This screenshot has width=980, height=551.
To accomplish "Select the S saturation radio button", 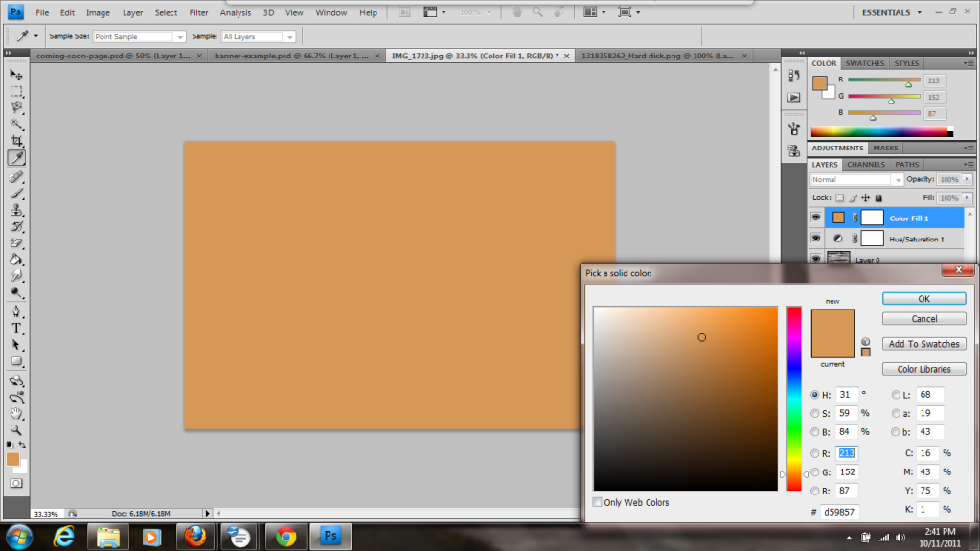I will coord(814,413).
